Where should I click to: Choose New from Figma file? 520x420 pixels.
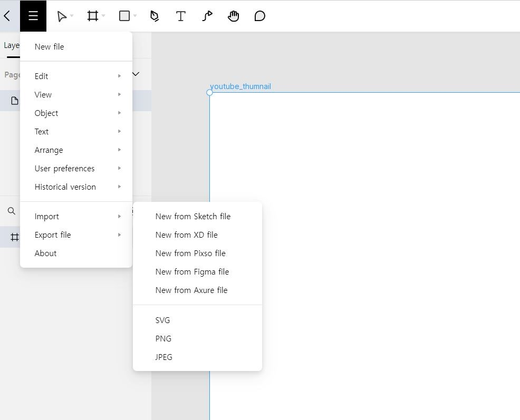pyautogui.click(x=197, y=272)
